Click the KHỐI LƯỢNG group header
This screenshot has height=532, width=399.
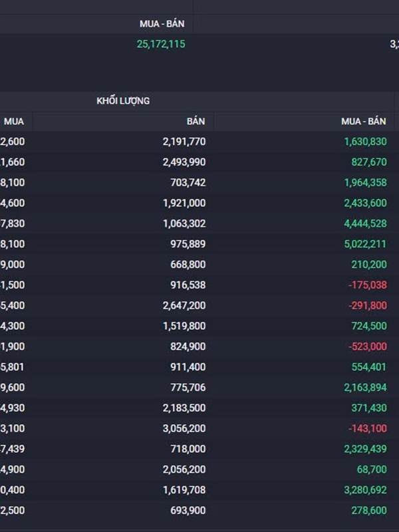click(123, 101)
